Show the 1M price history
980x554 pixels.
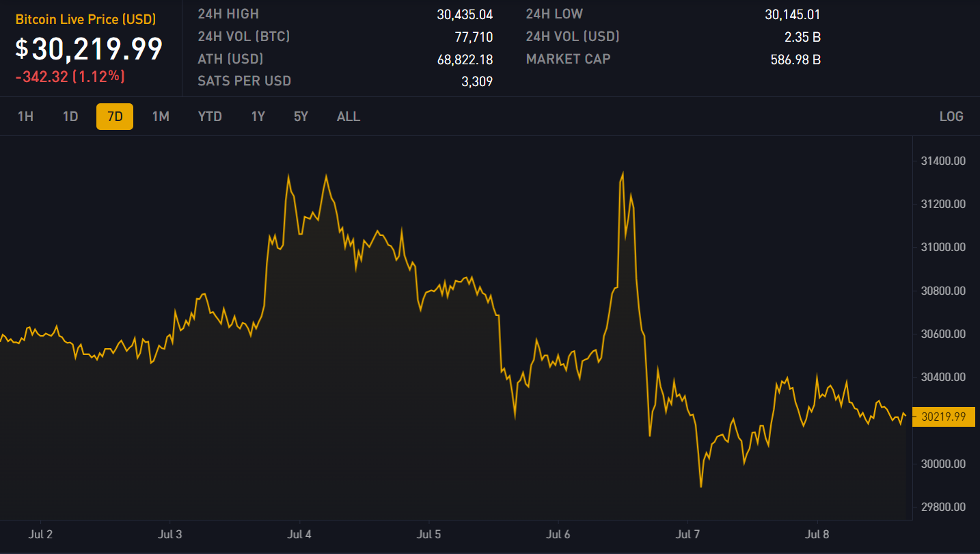click(x=161, y=116)
